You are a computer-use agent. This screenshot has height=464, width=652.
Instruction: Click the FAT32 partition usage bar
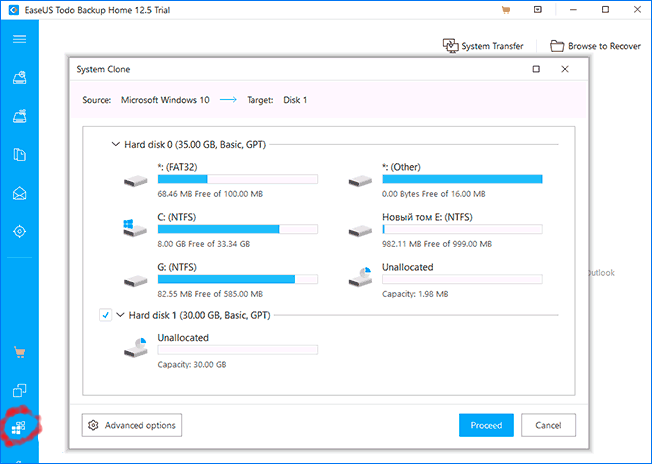coord(238,179)
